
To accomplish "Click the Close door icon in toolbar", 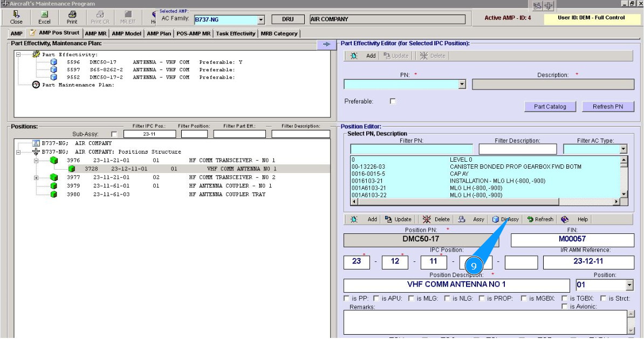I will point(16,15).
